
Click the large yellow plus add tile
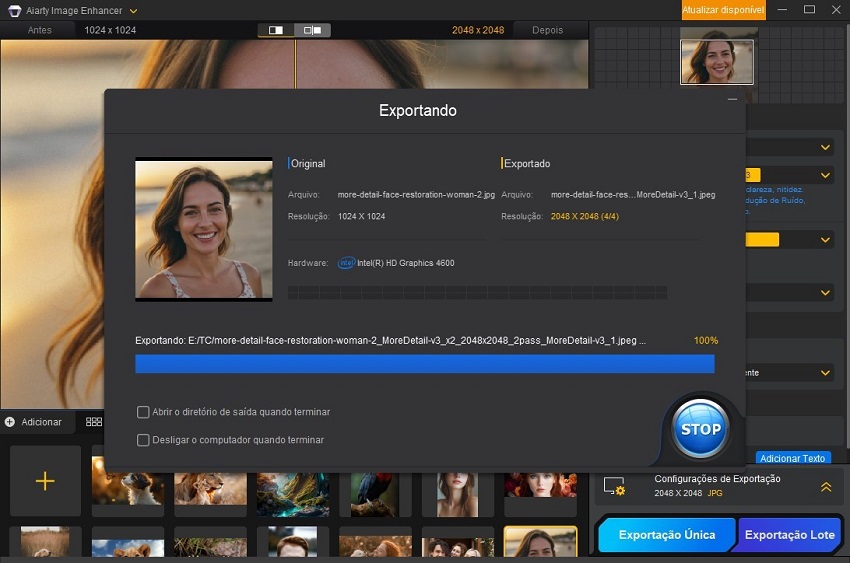(45, 481)
